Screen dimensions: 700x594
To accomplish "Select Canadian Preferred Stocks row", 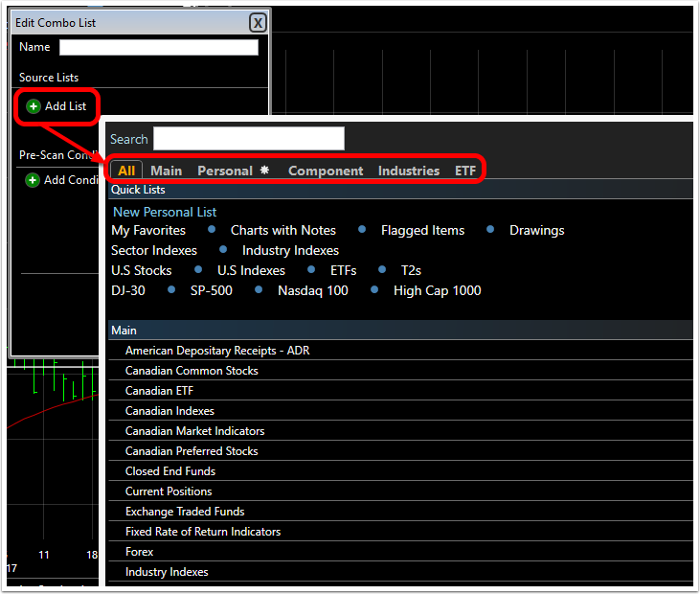I will pos(400,451).
